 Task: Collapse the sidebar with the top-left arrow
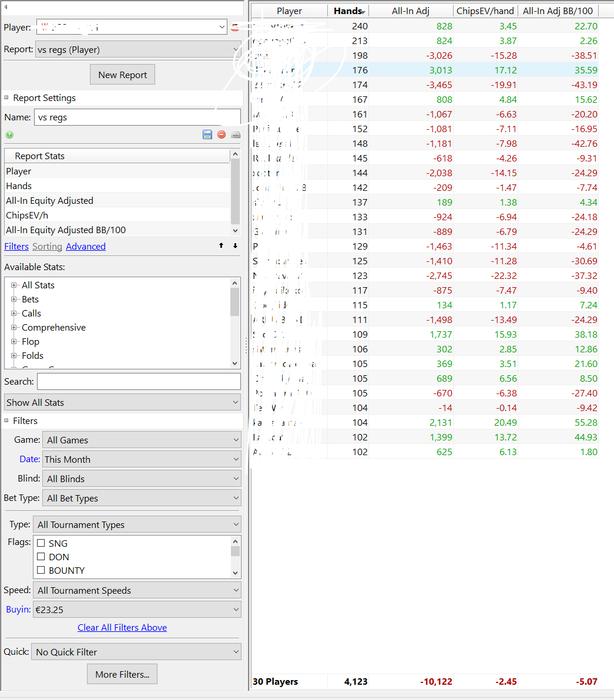[5, 6]
